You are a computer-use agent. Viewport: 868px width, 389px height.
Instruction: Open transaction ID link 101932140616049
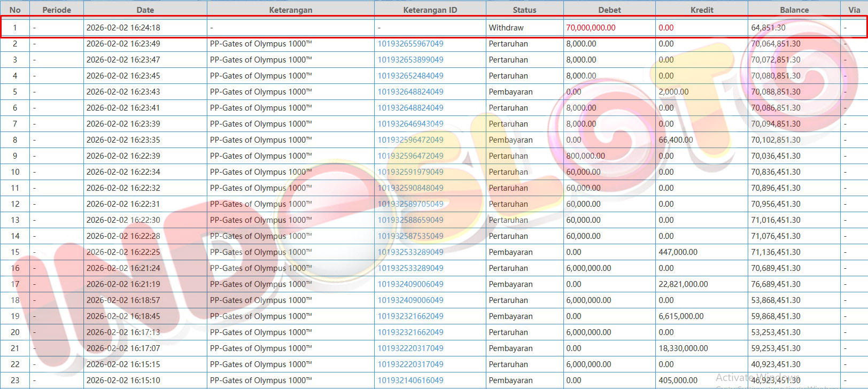point(410,380)
